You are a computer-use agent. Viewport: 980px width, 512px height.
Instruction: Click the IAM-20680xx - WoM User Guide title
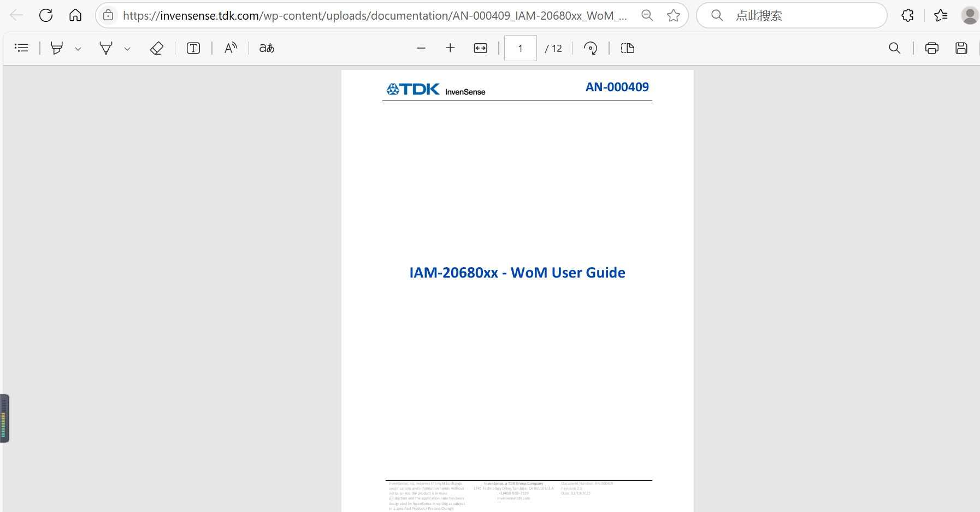[517, 273]
